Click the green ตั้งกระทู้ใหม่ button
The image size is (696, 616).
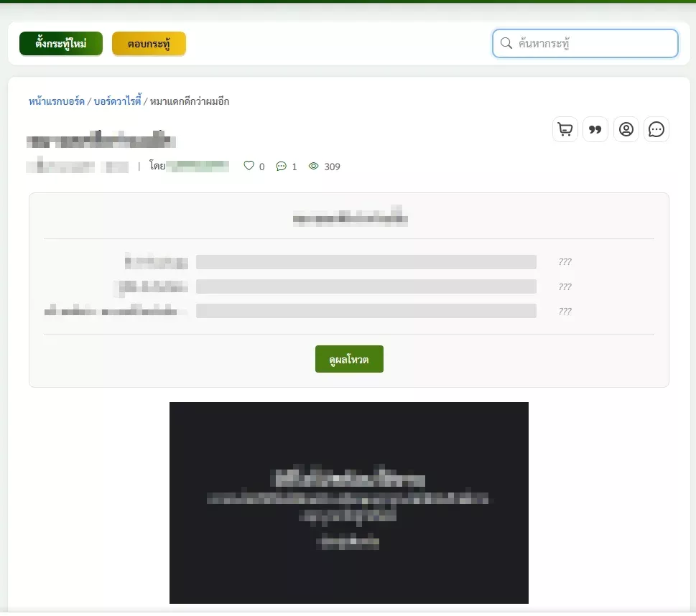(61, 44)
